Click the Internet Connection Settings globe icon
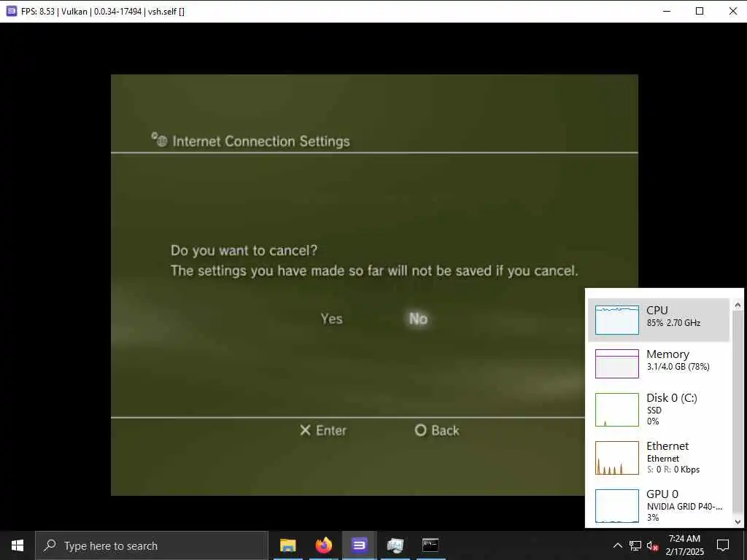The height and width of the screenshot is (560, 747). coord(159,139)
